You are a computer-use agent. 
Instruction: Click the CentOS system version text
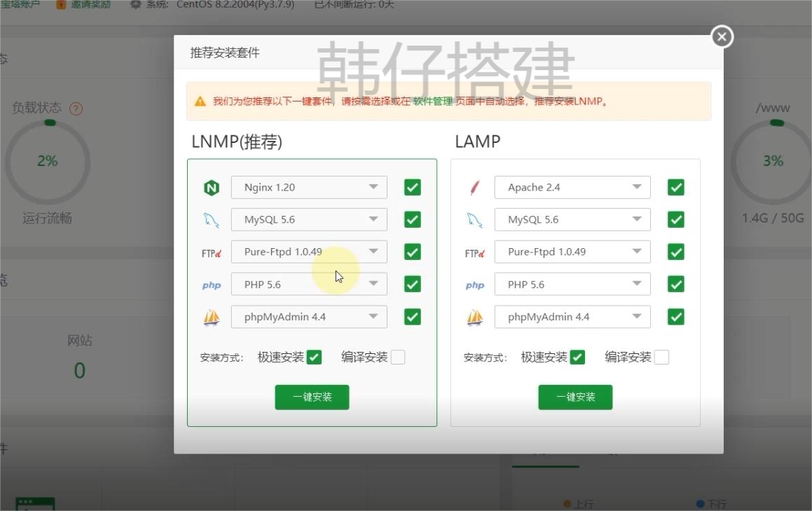(235, 5)
